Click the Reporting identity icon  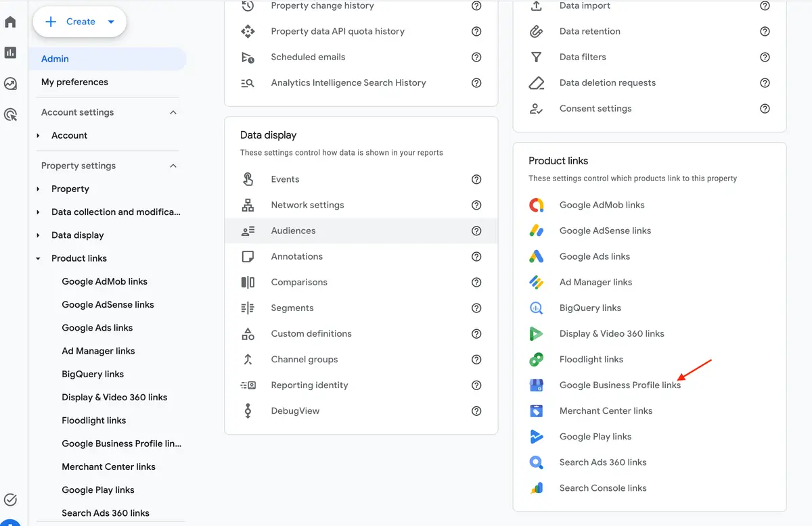(248, 385)
